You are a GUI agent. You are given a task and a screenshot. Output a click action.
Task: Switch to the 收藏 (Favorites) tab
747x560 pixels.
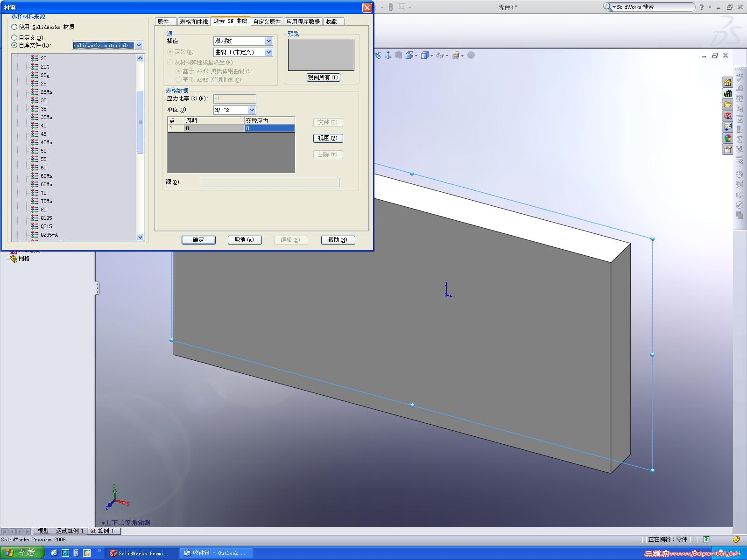pyautogui.click(x=333, y=21)
